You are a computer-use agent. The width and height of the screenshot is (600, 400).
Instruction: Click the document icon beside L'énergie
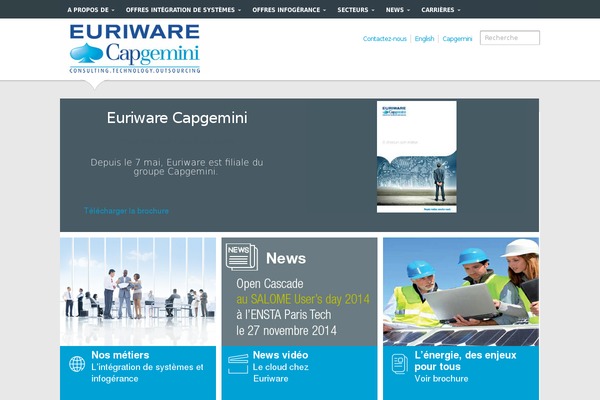(x=398, y=364)
